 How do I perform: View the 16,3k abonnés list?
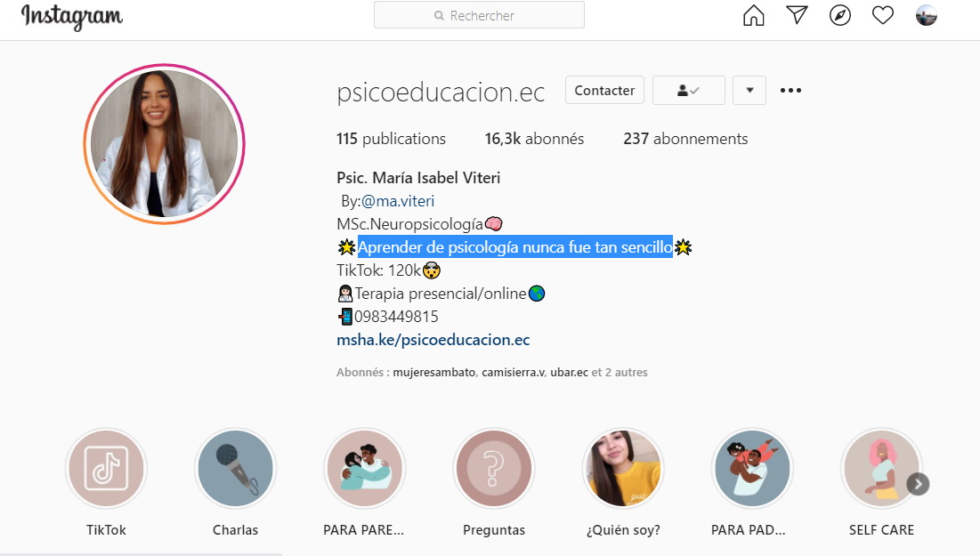[534, 139]
